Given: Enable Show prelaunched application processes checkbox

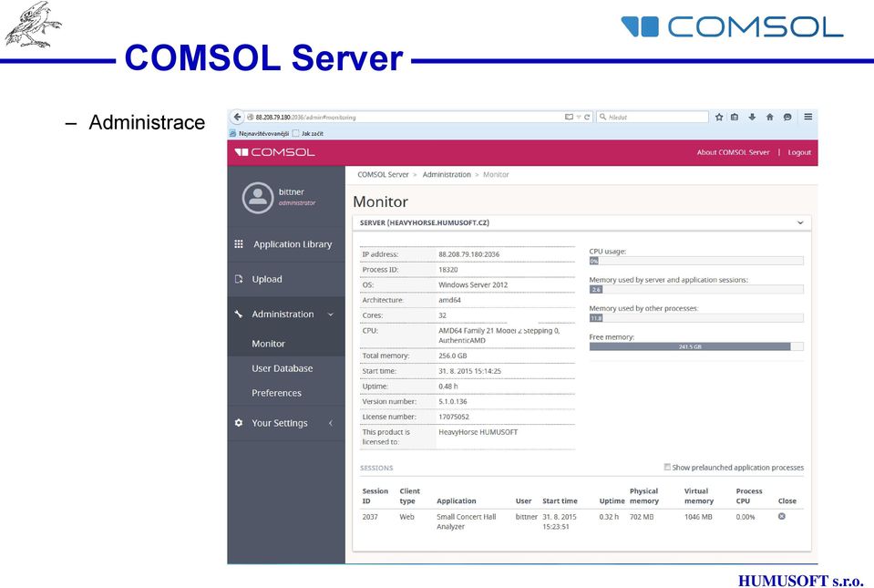Looking at the screenshot, I should point(667,467).
